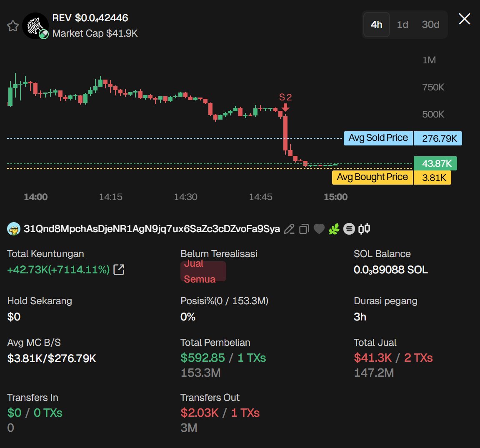Open the candlestick chart icon by the address
The width and height of the screenshot is (480, 448).
coord(364,229)
